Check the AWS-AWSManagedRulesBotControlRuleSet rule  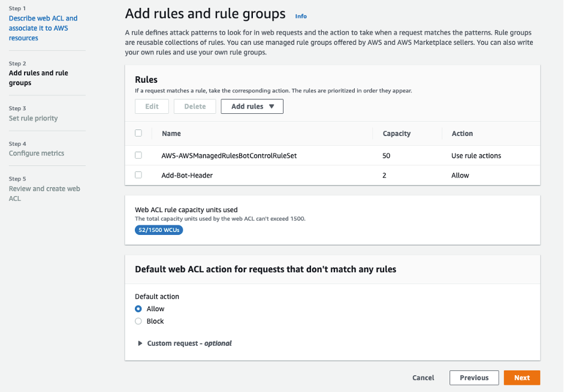pos(138,155)
